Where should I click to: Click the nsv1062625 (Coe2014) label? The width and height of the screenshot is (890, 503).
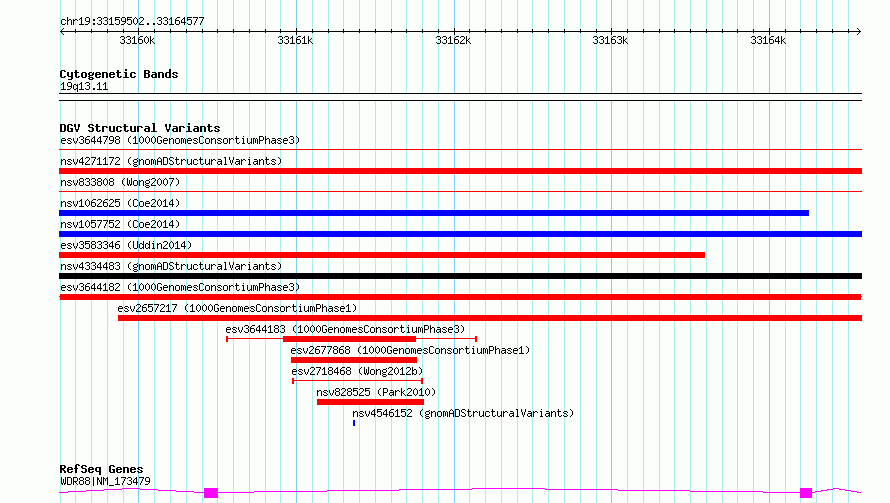[x=120, y=203]
